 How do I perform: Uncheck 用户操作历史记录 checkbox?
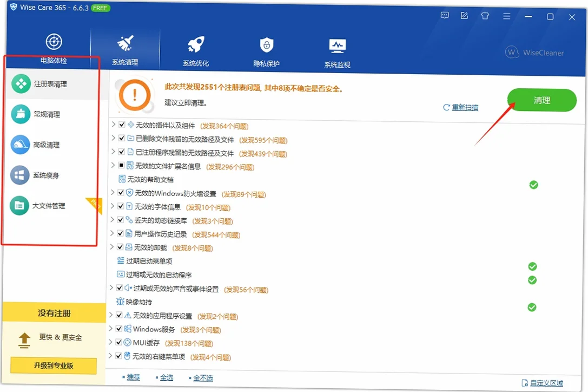121,233
